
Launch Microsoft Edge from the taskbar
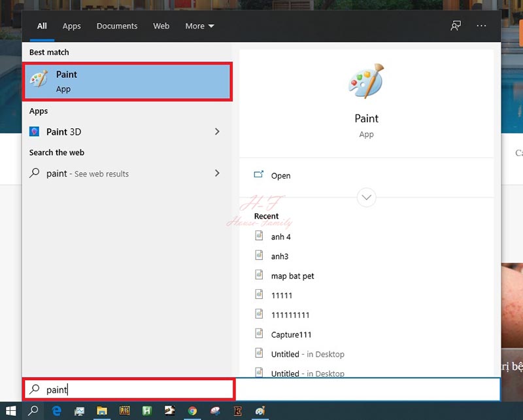[57, 411]
